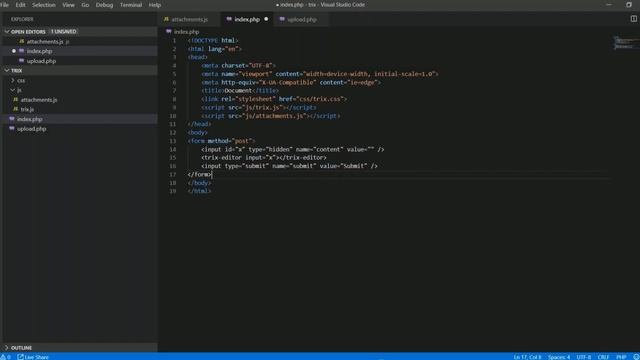Click PHP icon of upload.php in Open Editors
Screen dimensions: 640x360
coord(22,61)
